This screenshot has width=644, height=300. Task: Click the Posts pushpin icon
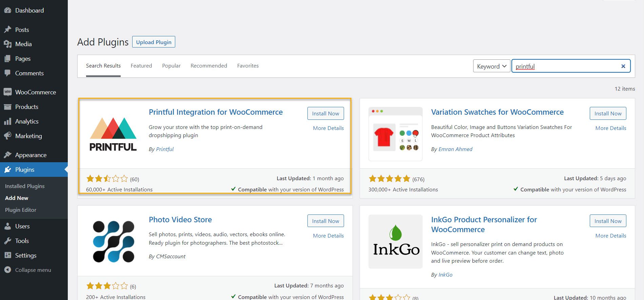[x=7, y=30]
